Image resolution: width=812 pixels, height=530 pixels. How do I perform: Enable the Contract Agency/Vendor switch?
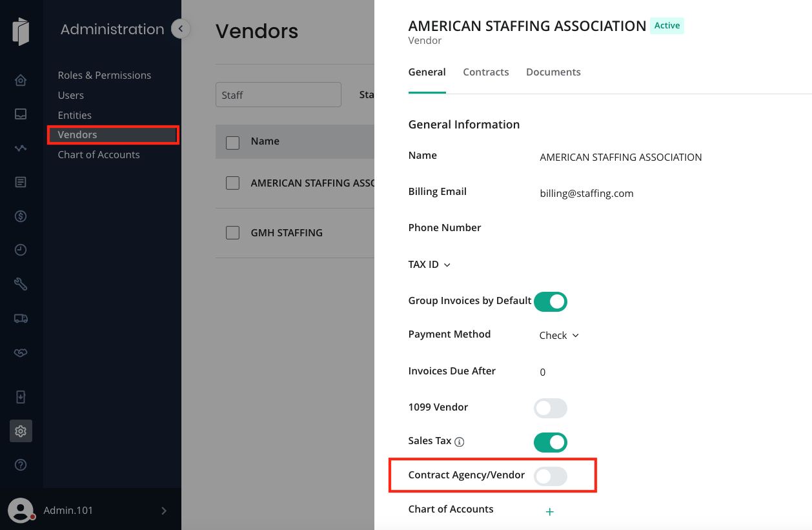point(551,476)
